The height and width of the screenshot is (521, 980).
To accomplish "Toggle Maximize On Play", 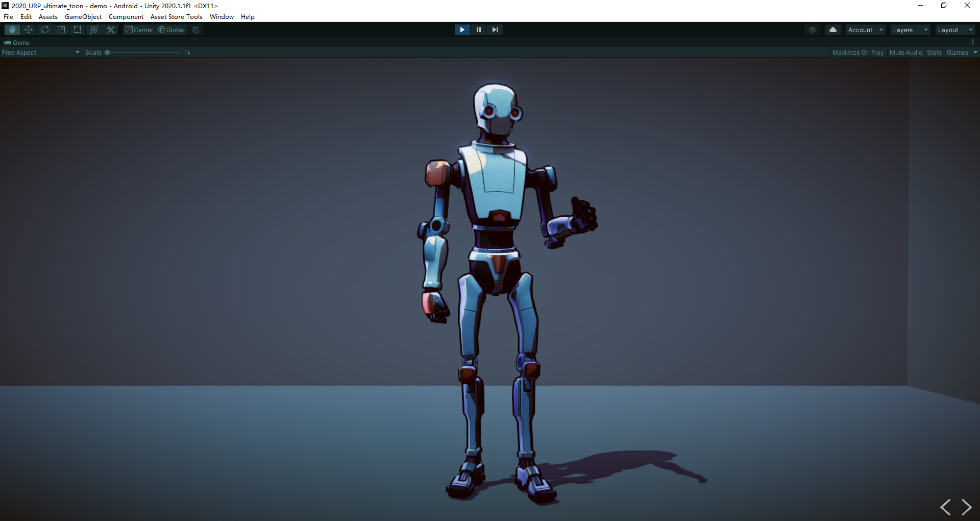I will pos(858,52).
